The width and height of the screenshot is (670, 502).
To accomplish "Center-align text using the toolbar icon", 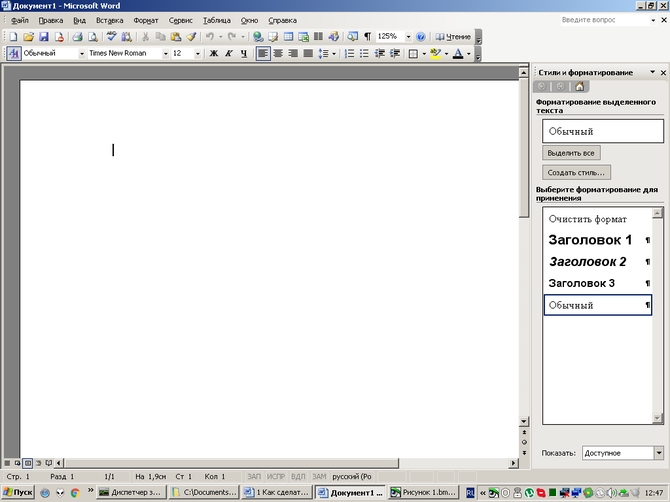I will [278, 53].
